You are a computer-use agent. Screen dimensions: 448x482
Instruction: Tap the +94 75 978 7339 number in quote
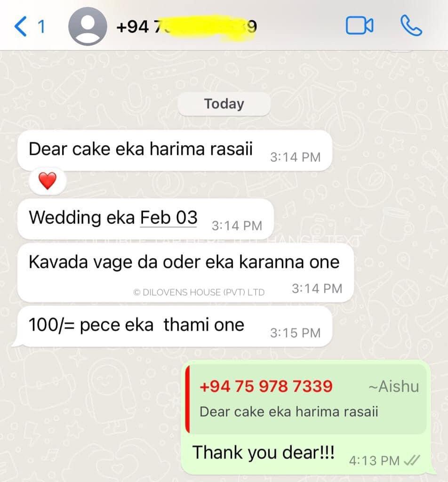click(x=266, y=386)
